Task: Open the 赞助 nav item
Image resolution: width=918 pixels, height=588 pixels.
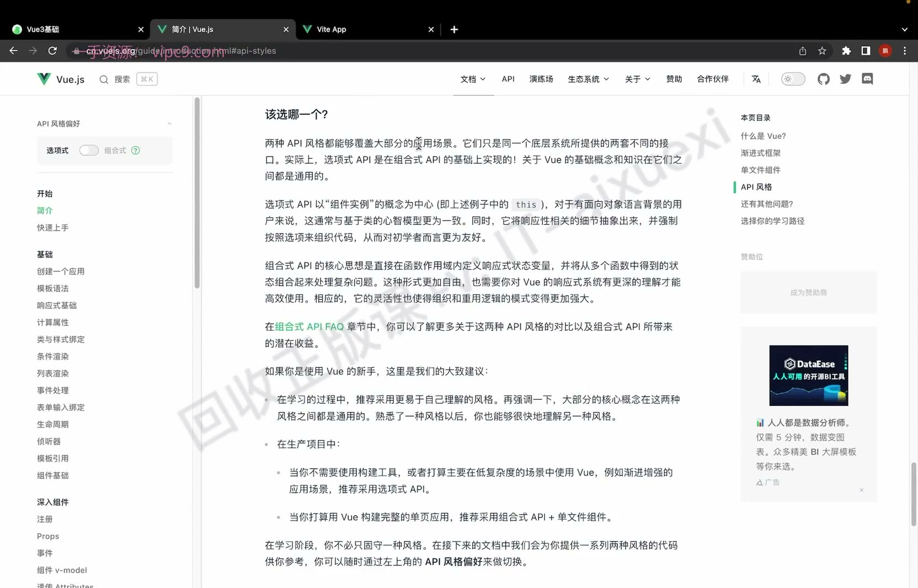Action: click(674, 79)
